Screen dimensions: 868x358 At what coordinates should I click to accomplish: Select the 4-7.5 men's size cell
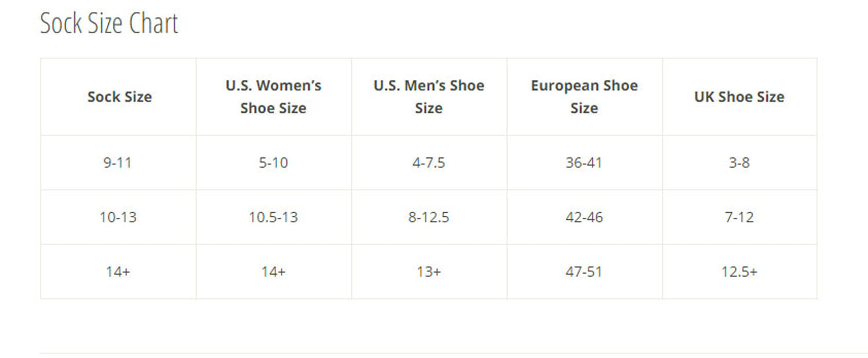(429, 163)
